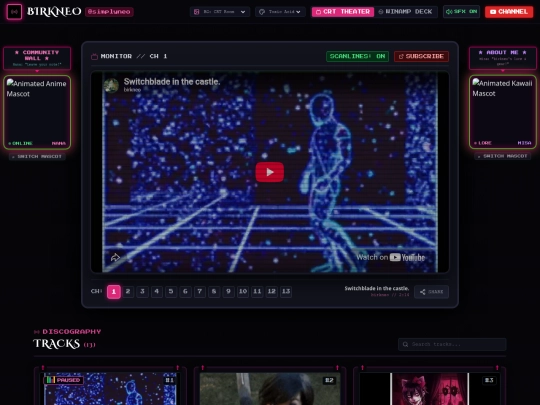Click the palette icon in theme dropdown
This screenshot has height=405, width=540.
coord(262,12)
